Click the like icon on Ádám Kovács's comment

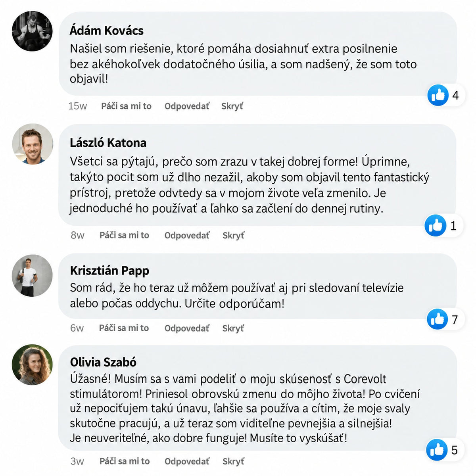(x=438, y=95)
